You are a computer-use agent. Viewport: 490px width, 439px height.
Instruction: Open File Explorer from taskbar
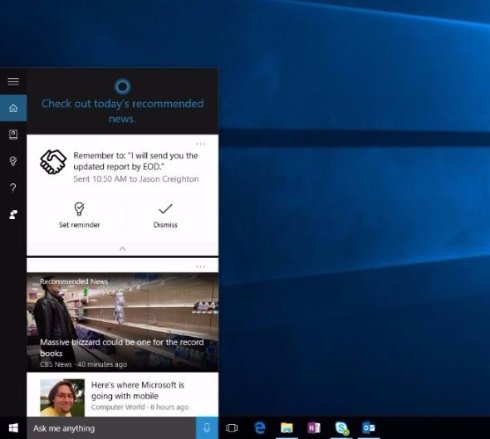(287, 428)
